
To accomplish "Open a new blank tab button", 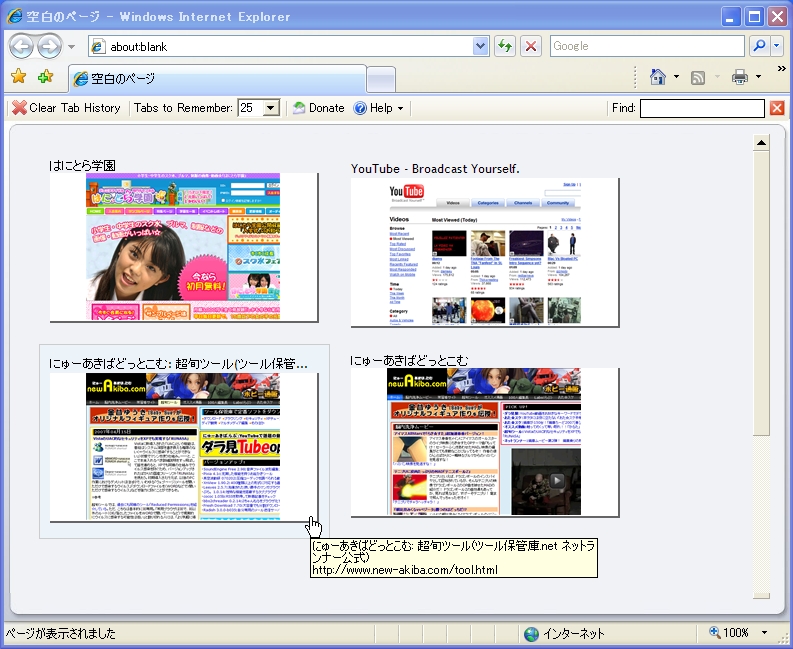I will point(381,79).
